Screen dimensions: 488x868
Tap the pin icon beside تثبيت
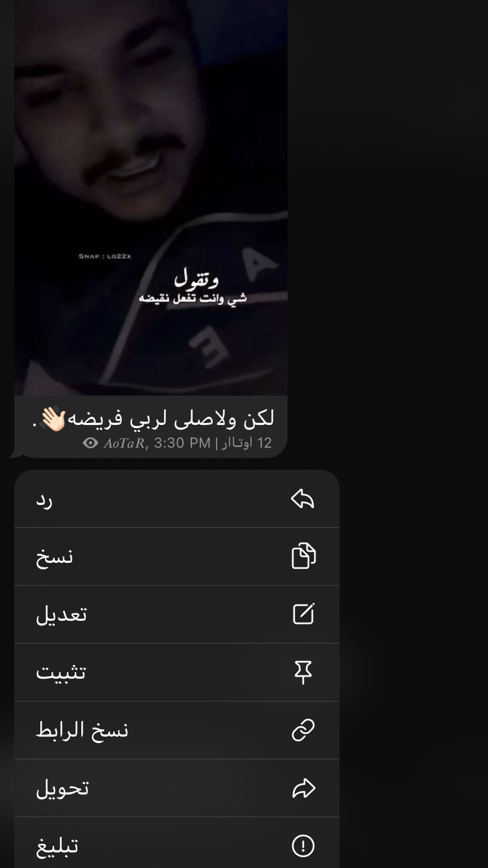(x=303, y=672)
